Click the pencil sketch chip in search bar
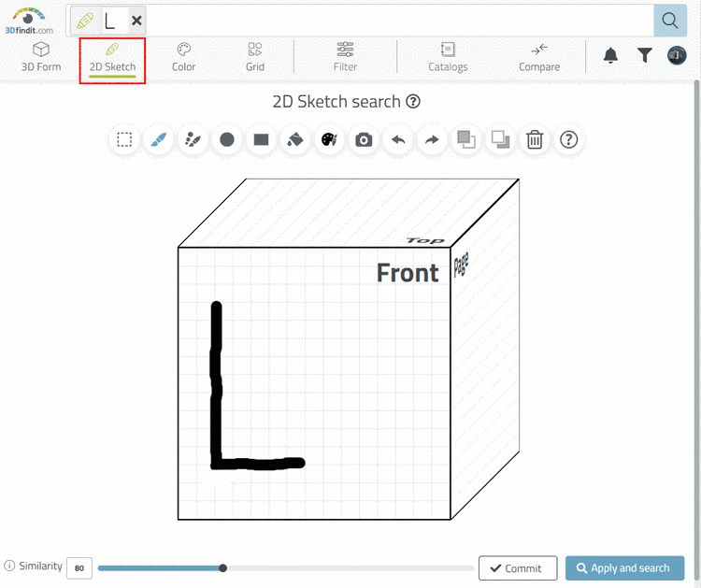This screenshot has height=588, width=701. [85, 21]
